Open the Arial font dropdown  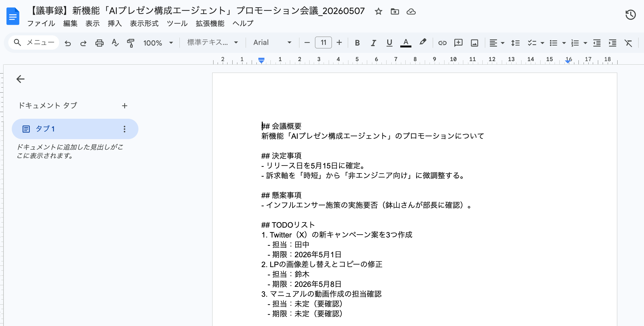[272, 43]
